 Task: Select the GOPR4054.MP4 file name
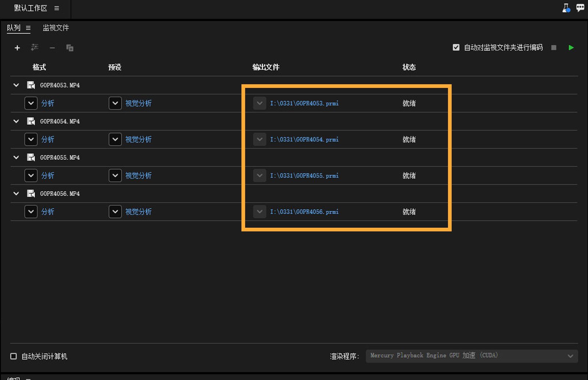point(60,121)
